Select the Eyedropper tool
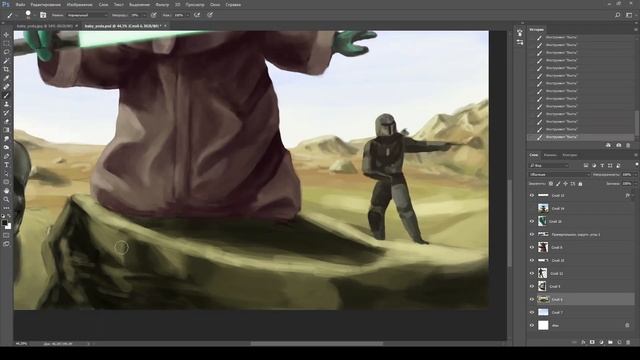 6,78
